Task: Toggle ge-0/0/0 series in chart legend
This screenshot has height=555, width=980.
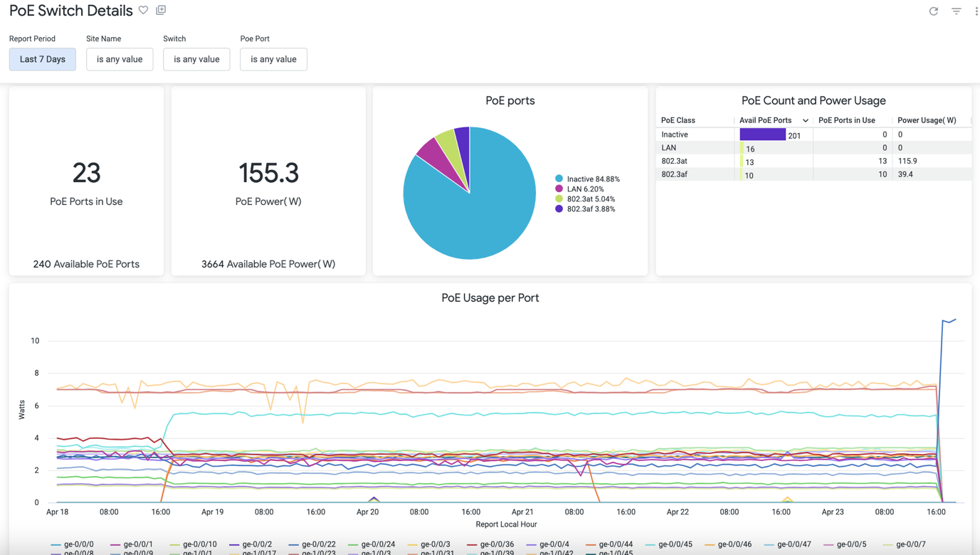Action: 73,544
